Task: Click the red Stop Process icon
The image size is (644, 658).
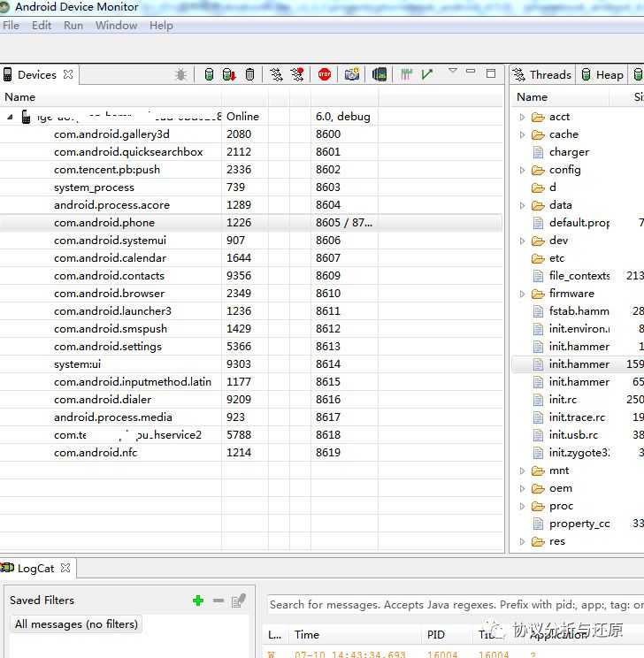Action: coord(325,74)
